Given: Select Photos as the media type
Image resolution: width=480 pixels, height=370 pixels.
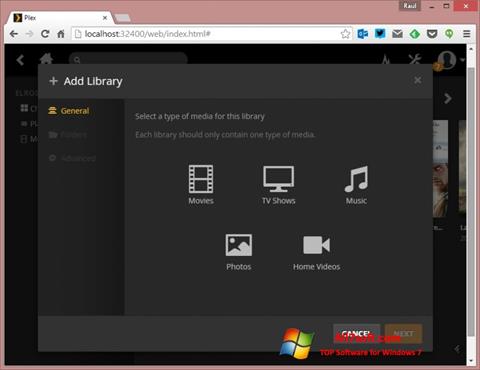Looking at the screenshot, I should [x=239, y=252].
